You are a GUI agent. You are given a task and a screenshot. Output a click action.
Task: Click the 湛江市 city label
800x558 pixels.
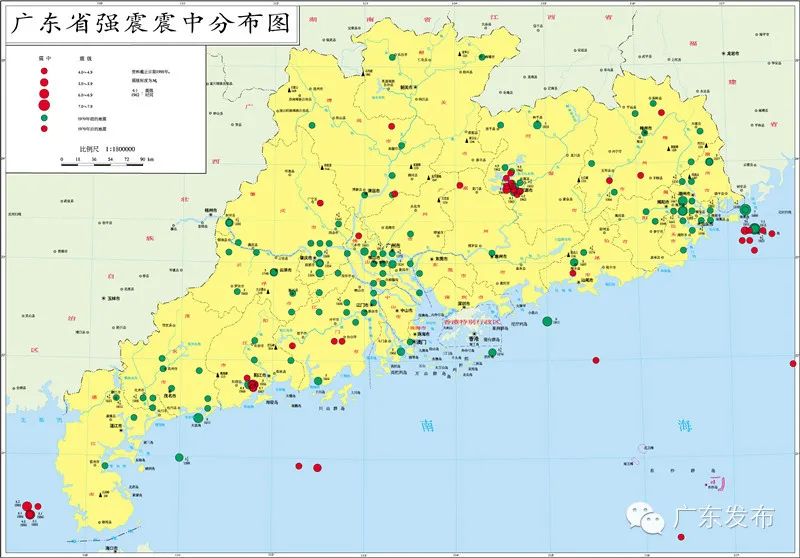(115, 424)
